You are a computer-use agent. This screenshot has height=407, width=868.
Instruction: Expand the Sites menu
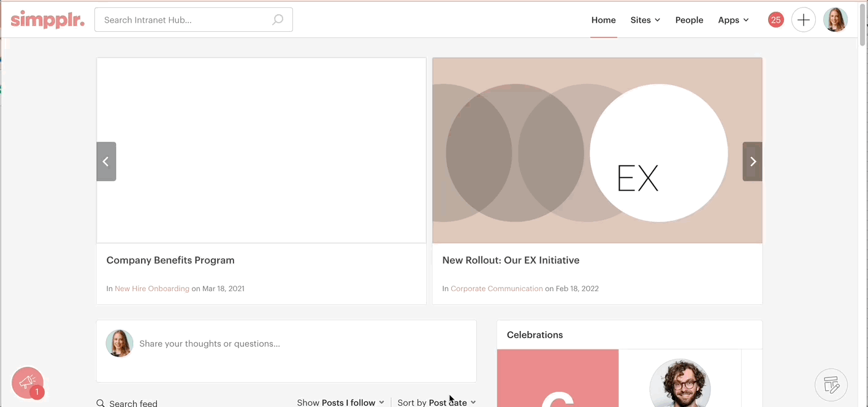point(645,20)
